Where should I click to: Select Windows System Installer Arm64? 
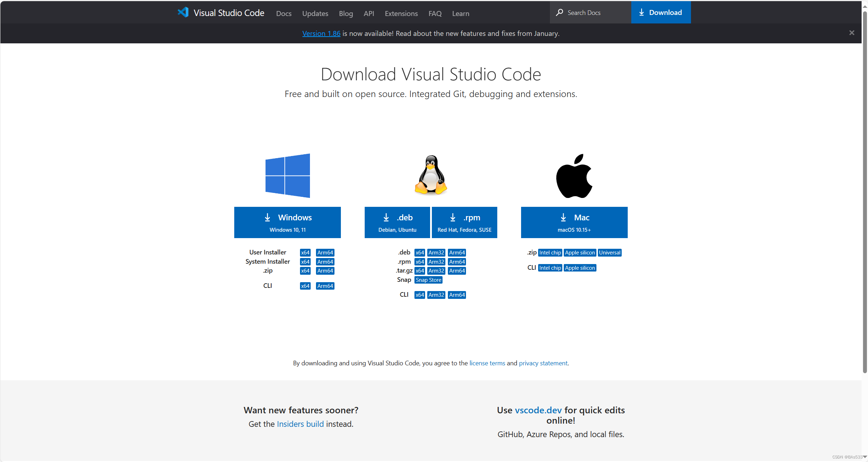[x=325, y=262]
